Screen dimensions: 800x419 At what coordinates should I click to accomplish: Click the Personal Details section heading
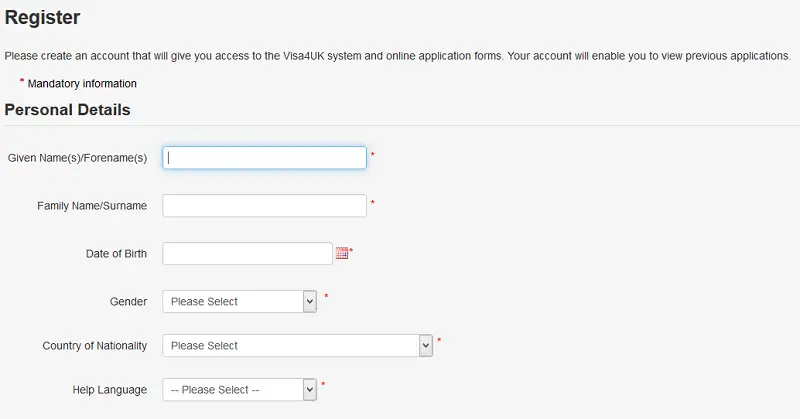tap(67, 110)
